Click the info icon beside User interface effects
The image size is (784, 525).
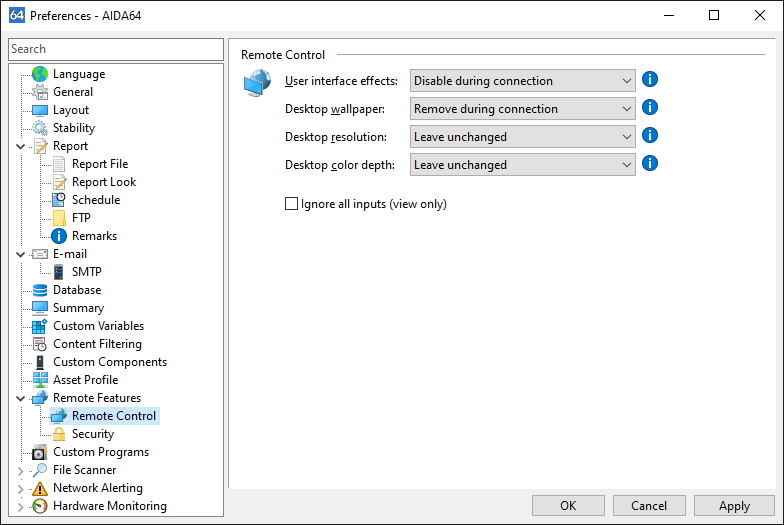pyautogui.click(x=650, y=80)
